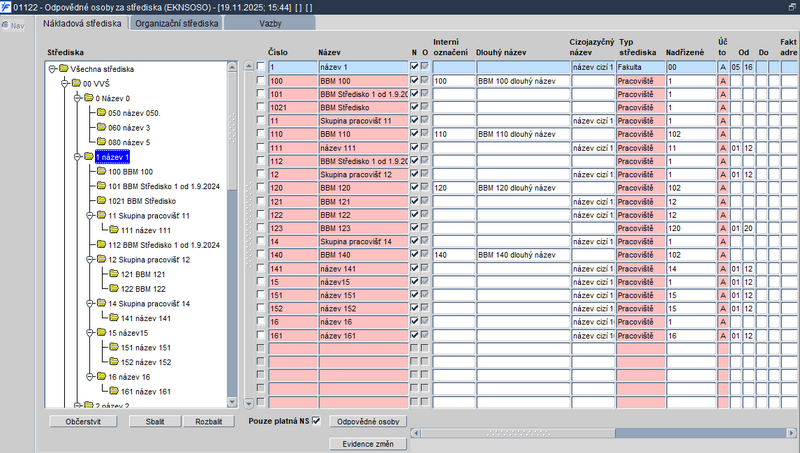
Task: Click the tree vertical scrollbar thumb
Action: tap(232, 132)
